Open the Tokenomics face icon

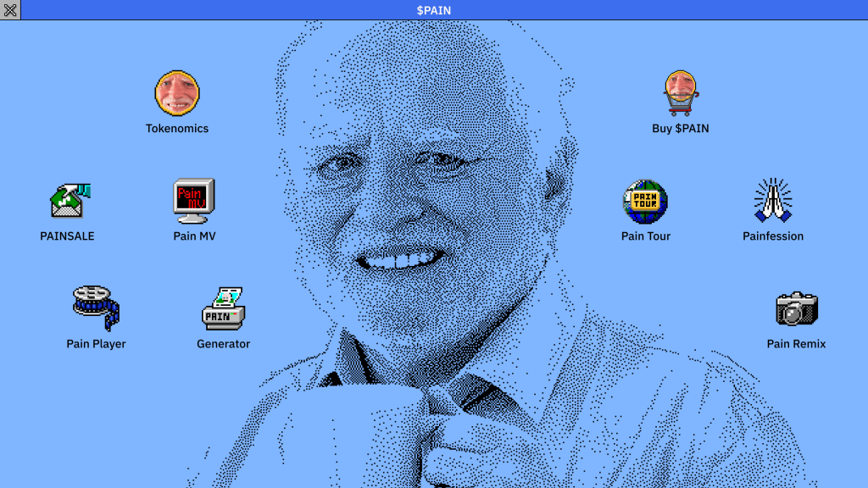177,93
